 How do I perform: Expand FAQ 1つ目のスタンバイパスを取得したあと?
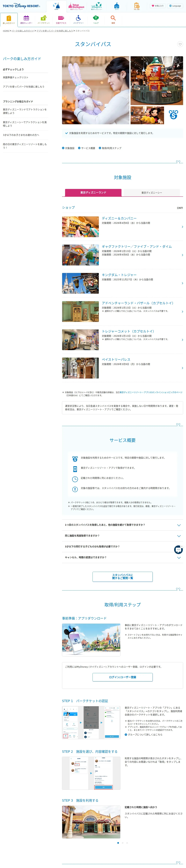tap(123, 525)
